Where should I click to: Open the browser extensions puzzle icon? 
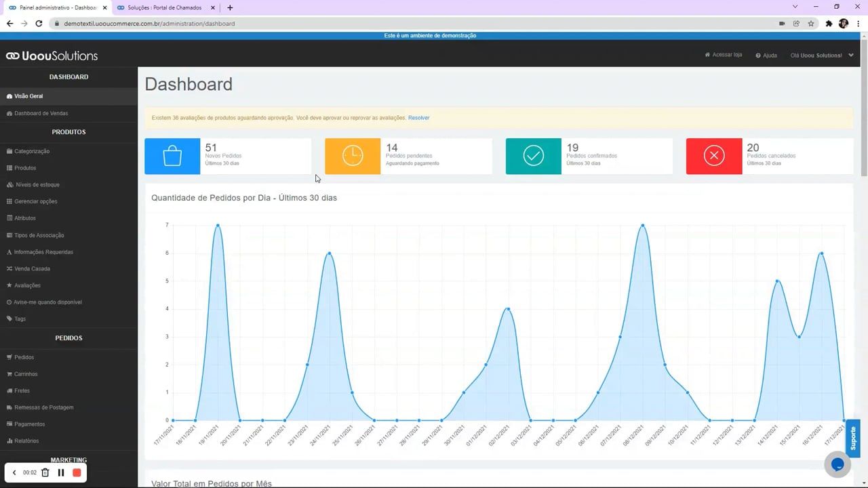tap(829, 23)
